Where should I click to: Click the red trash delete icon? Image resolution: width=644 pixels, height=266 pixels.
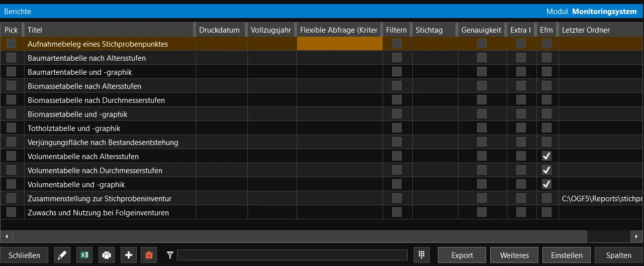149,255
